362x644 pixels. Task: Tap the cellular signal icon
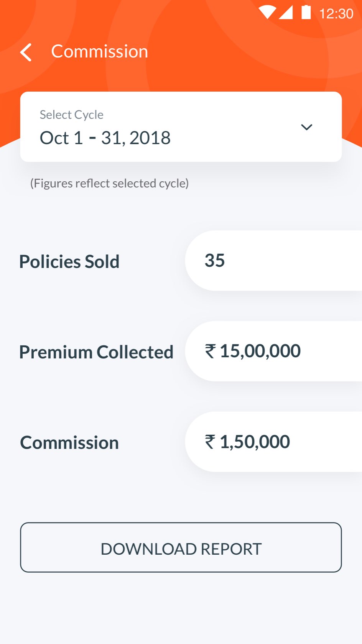tap(286, 13)
